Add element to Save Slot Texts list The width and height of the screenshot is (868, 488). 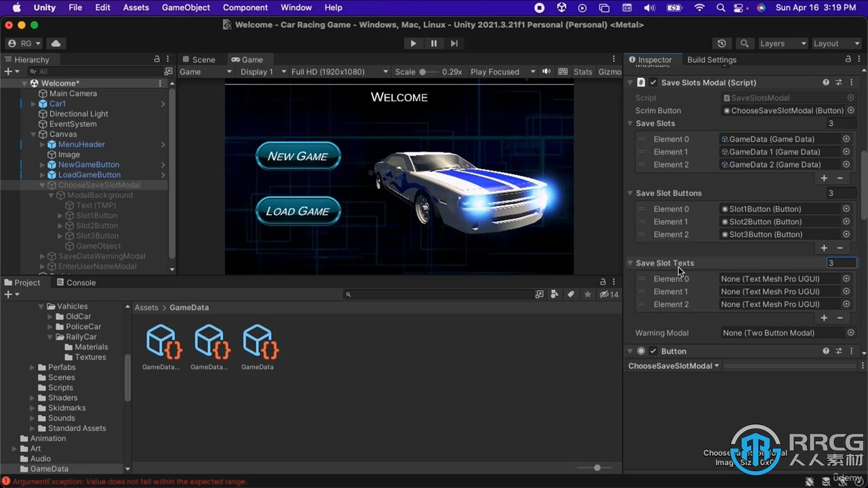824,318
